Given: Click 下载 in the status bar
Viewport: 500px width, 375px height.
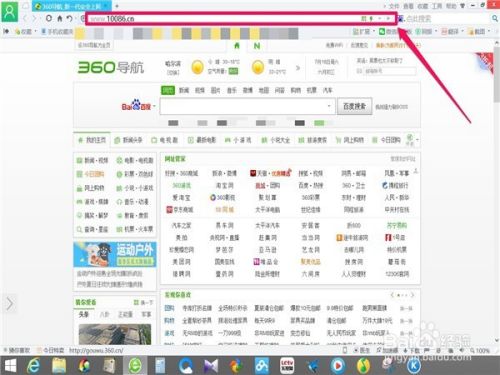Looking at the screenshot, I should [x=412, y=351].
